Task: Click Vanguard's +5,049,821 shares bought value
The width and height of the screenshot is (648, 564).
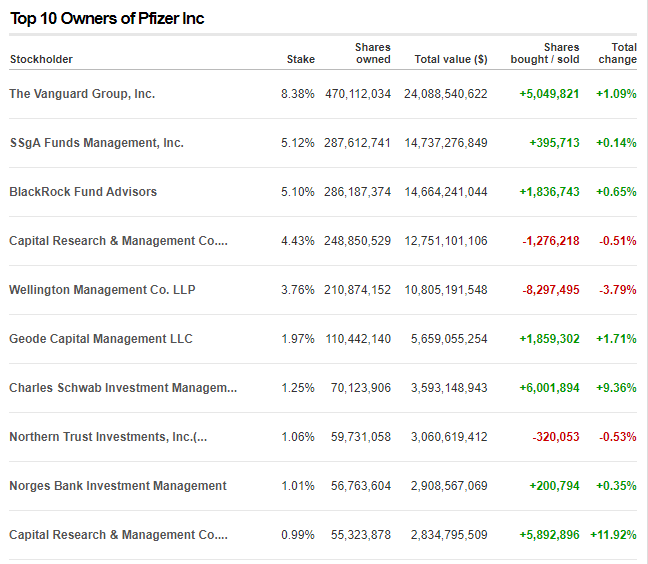Action: 549,94
